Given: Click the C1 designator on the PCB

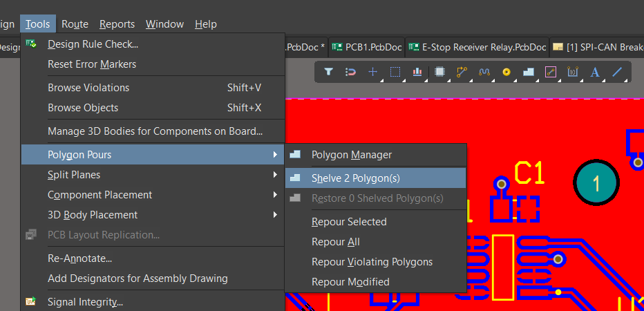Looking at the screenshot, I should coord(529,173).
